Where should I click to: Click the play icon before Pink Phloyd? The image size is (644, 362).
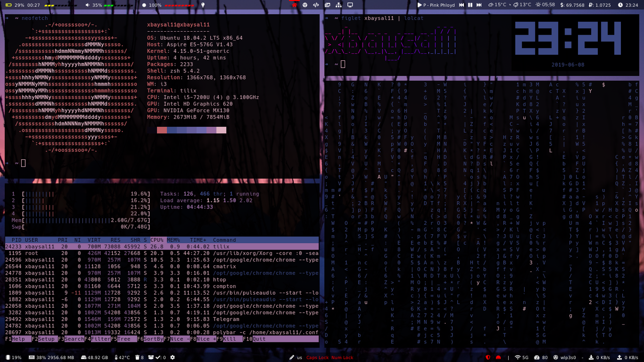(420, 5)
